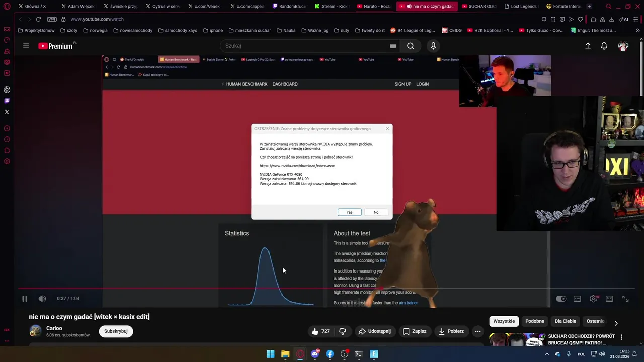Open Opera sidebar settings gear

[x=7, y=162]
